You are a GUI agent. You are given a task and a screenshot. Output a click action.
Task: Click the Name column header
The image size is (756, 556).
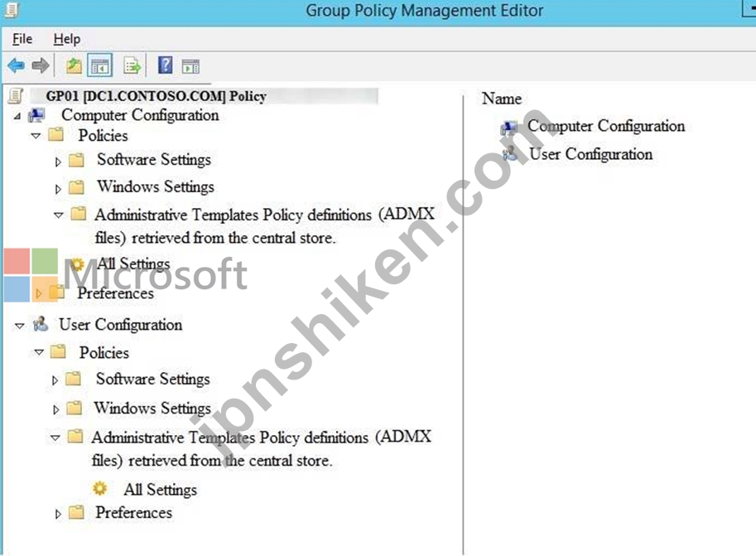(502, 99)
